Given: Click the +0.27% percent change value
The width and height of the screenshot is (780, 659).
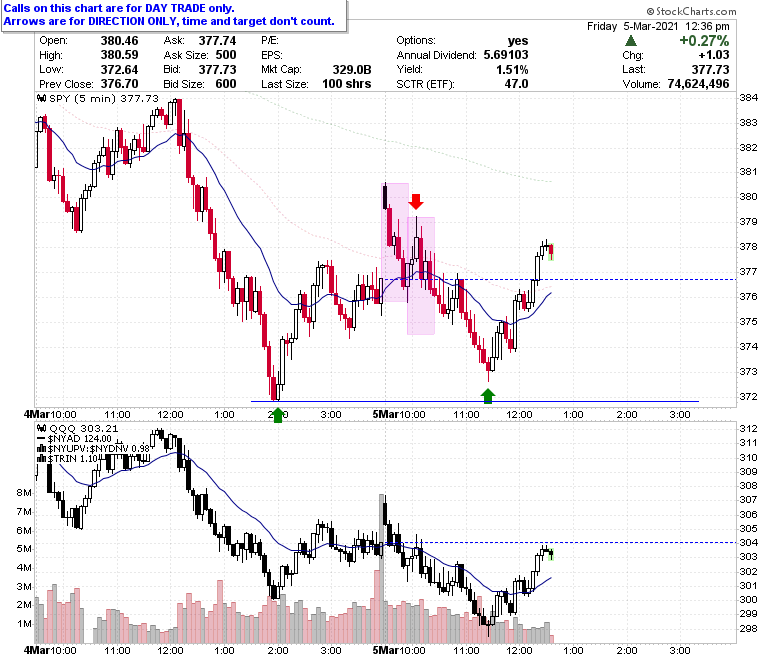Looking at the screenshot, I should click(704, 40).
